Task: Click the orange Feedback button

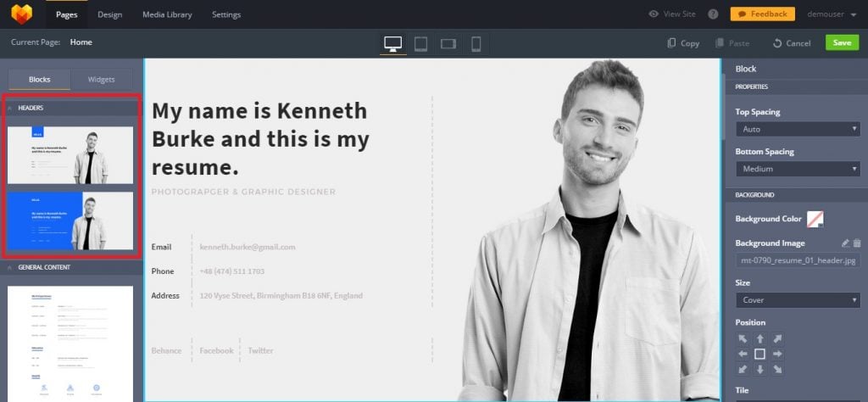Action: point(762,14)
